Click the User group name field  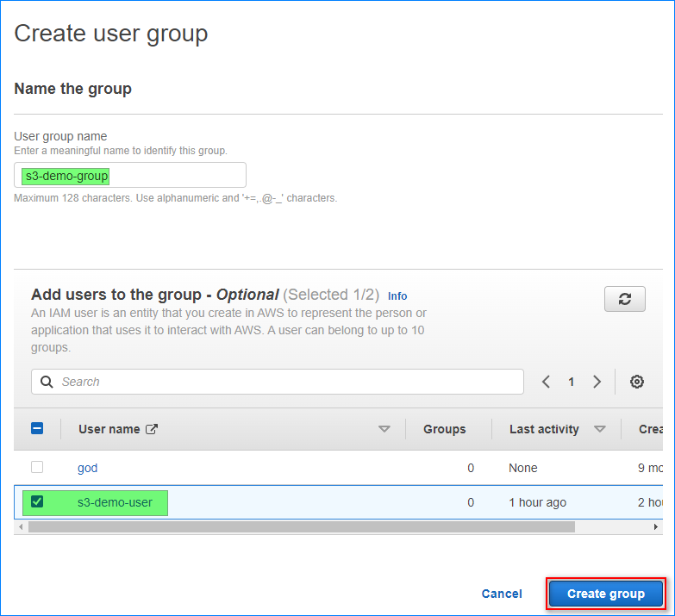(x=130, y=176)
